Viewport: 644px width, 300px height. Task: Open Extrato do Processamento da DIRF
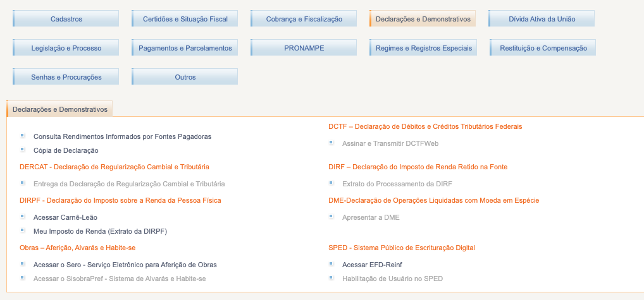[397, 184]
